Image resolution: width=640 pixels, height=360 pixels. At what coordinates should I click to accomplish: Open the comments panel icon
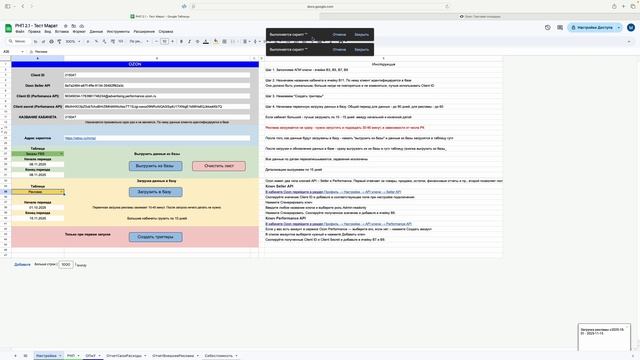pos(560,27)
